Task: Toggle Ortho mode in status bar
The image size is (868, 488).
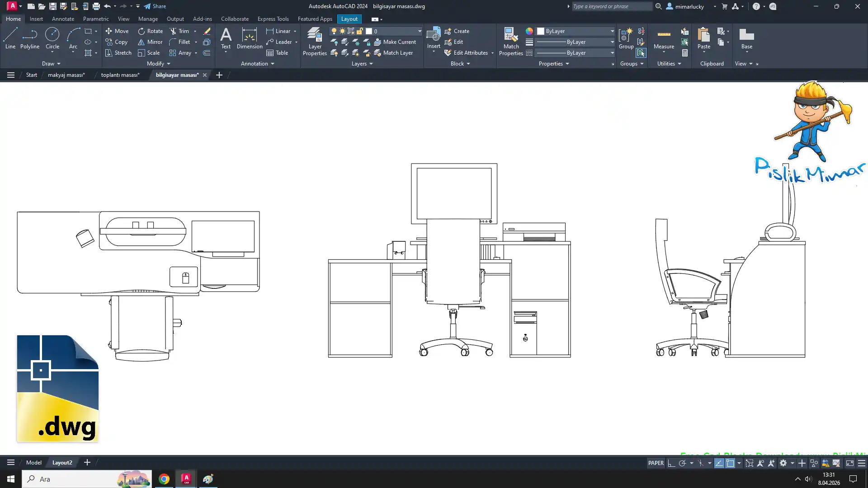Action: tap(671, 463)
